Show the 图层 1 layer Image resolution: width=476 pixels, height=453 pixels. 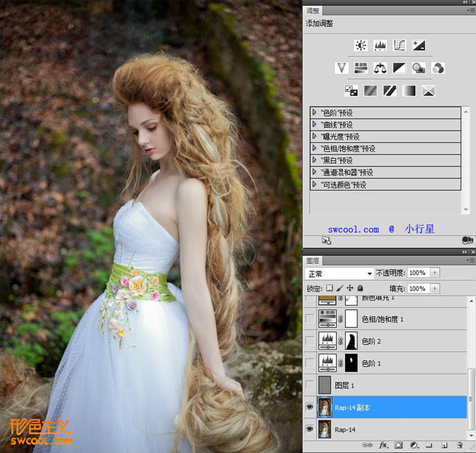310,385
